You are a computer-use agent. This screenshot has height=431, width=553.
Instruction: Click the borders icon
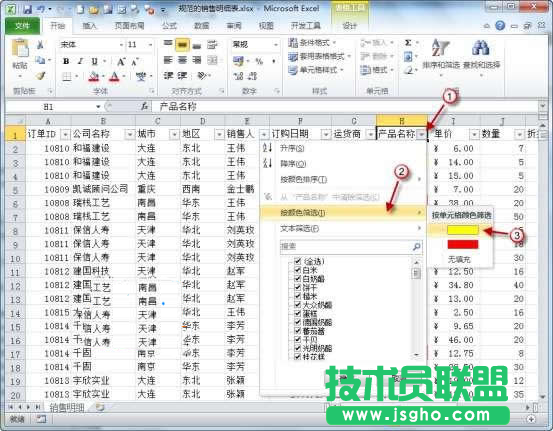67,76
